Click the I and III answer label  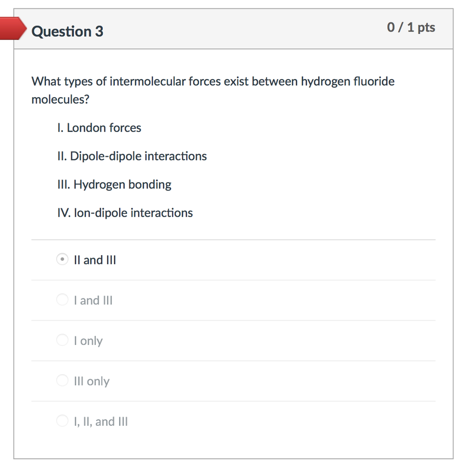click(93, 300)
